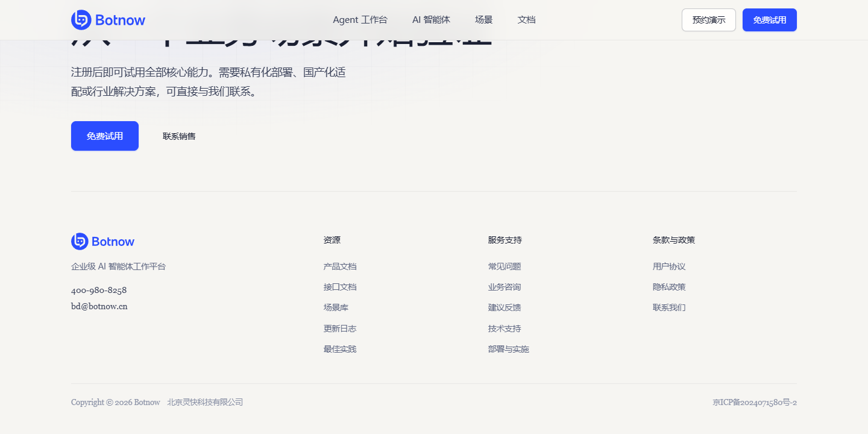Click the 条款与政策 column heading
868x434 pixels.
point(674,240)
